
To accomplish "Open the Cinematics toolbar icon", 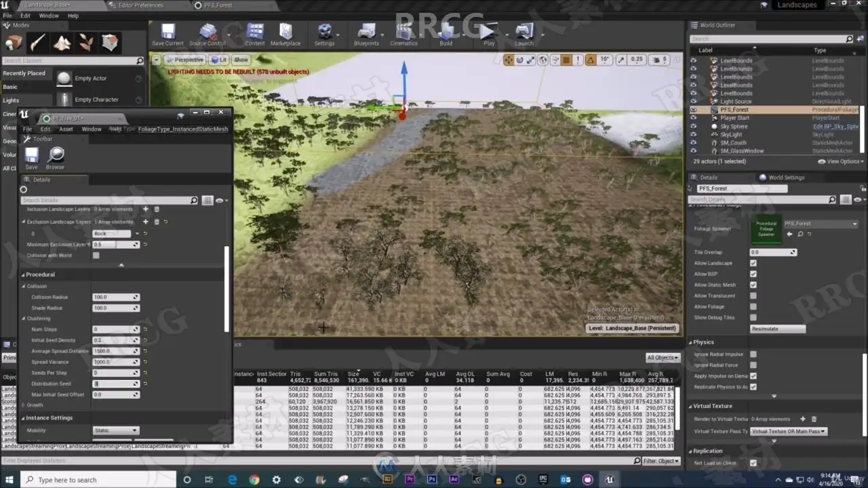I will coord(404,33).
